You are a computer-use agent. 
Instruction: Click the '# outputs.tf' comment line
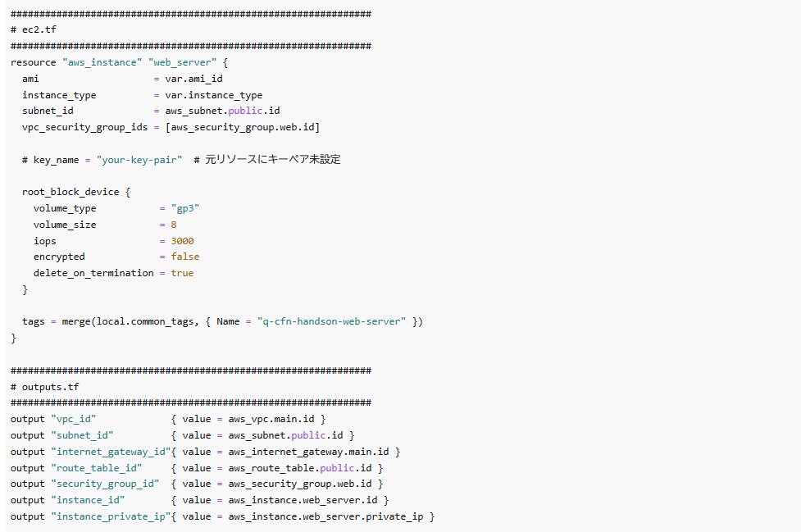coord(45,387)
